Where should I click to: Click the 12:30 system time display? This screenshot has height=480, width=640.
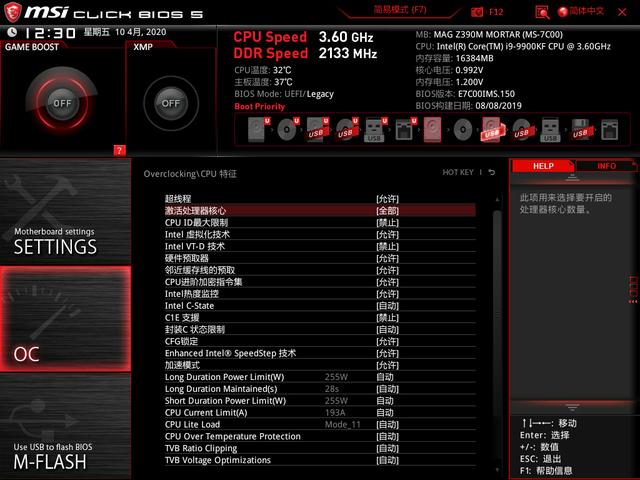(x=50, y=33)
